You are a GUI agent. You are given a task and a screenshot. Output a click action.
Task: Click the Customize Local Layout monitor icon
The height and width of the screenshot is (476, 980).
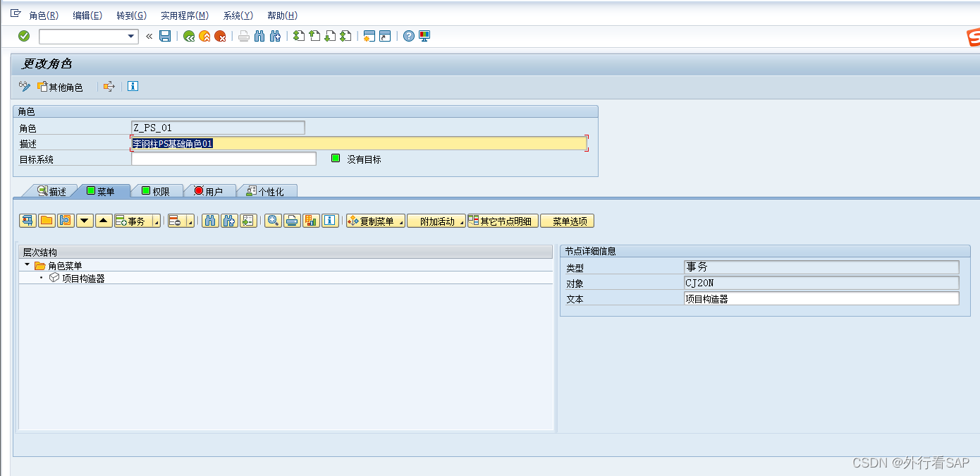(424, 37)
